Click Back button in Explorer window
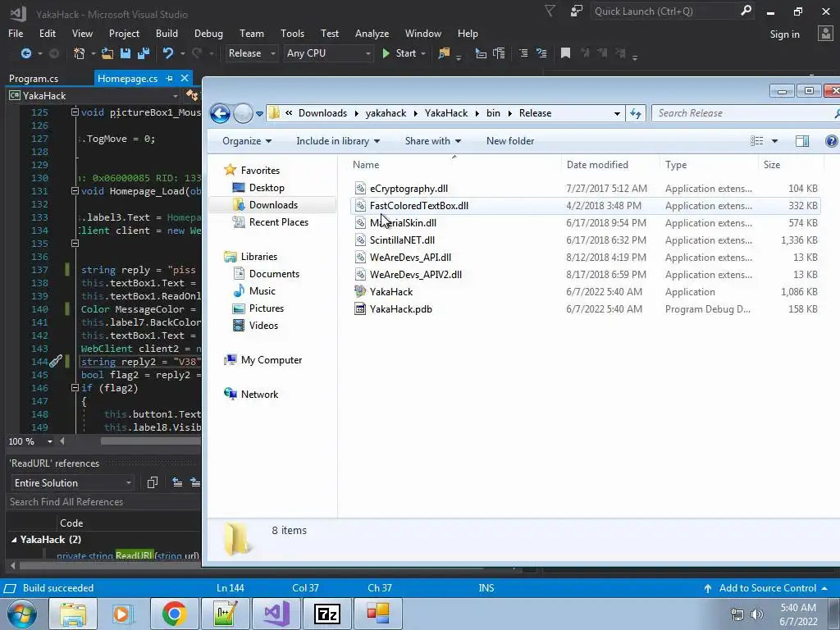 click(x=220, y=113)
